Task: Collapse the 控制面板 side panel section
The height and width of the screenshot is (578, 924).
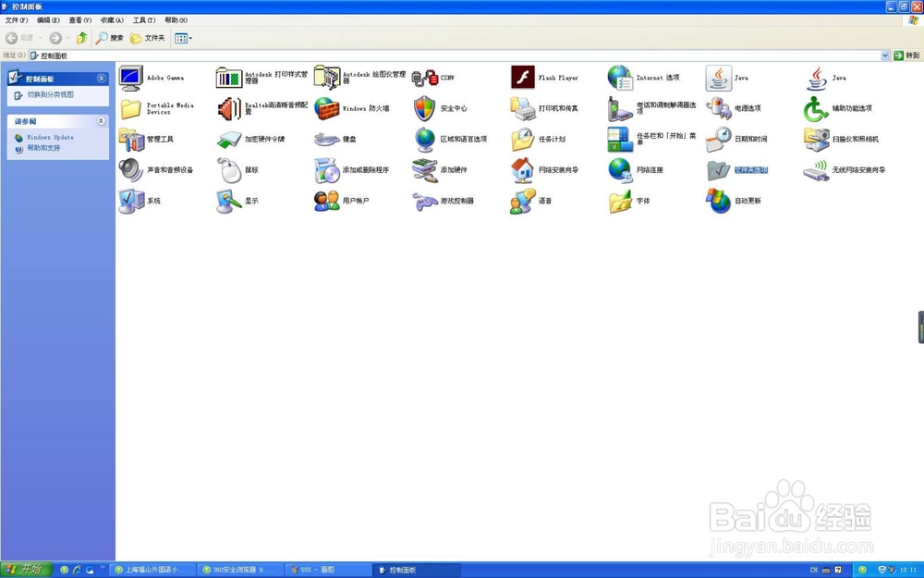Action: [x=102, y=79]
